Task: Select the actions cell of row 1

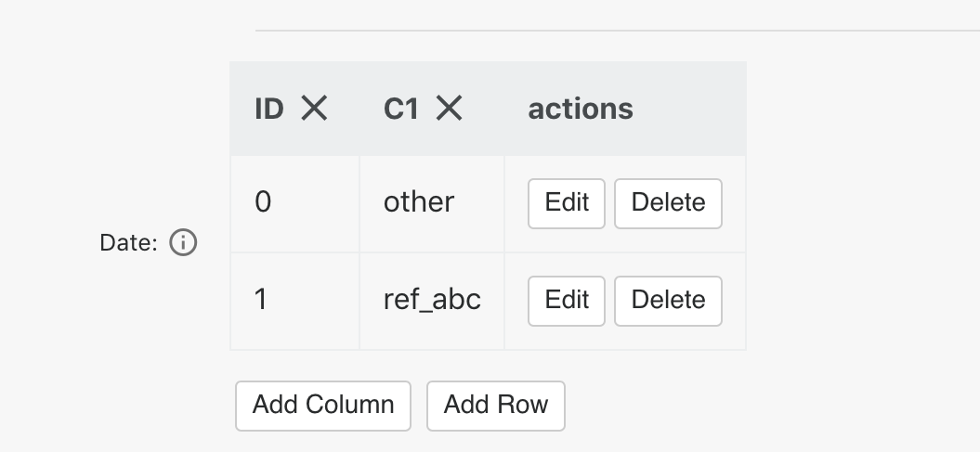Action: coord(625,302)
